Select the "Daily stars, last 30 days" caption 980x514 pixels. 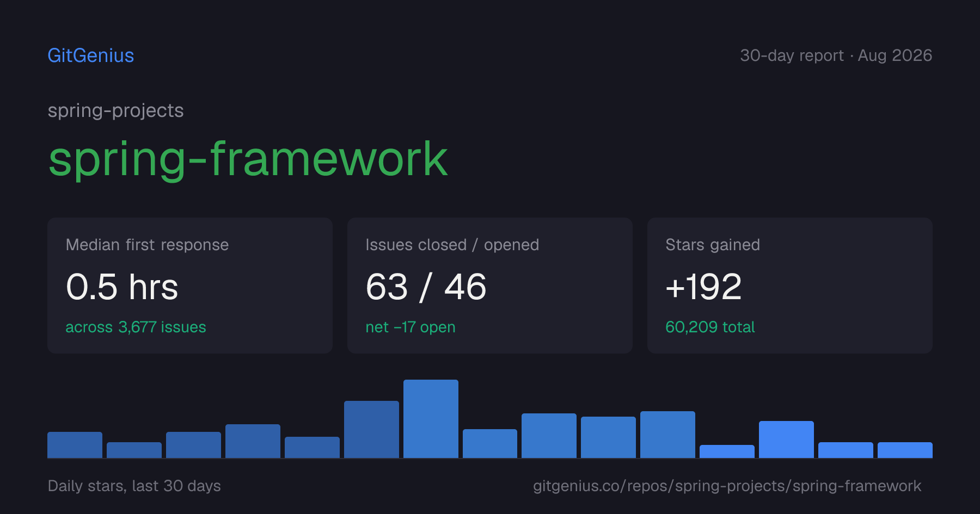tap(134, 486)
